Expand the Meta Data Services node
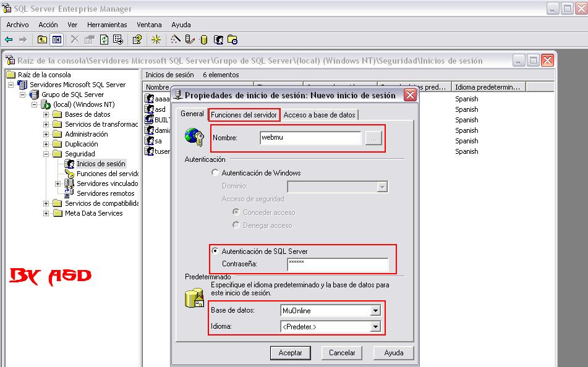 [46, 213]
